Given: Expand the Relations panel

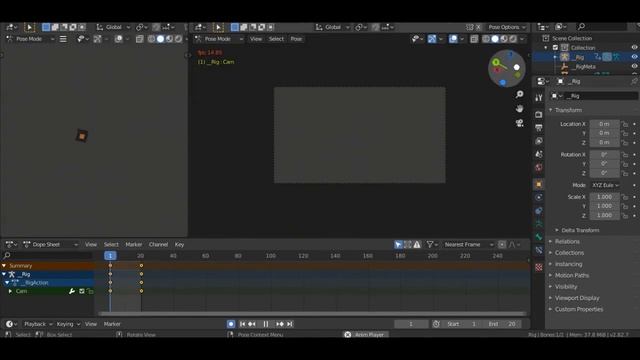Looking at the screenshot, I should tap(567, 242).
